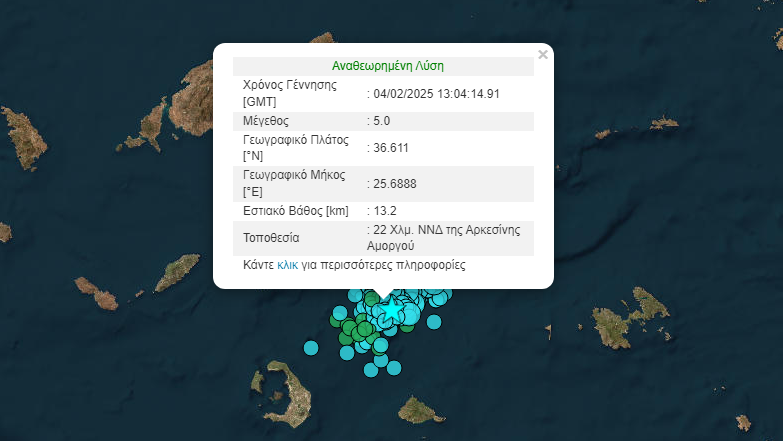
Task: Select the isolated cyan circle nearest Santorini
Action: (311, 348)
